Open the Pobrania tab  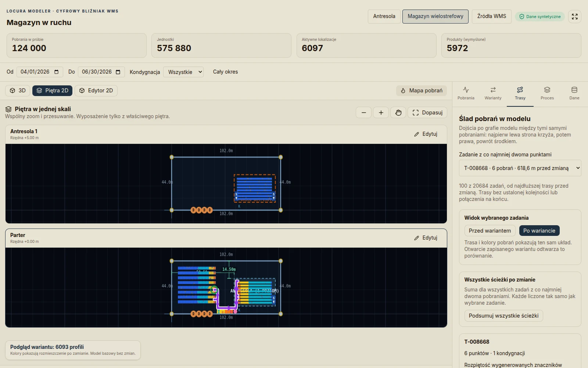[x=466, y=93]
